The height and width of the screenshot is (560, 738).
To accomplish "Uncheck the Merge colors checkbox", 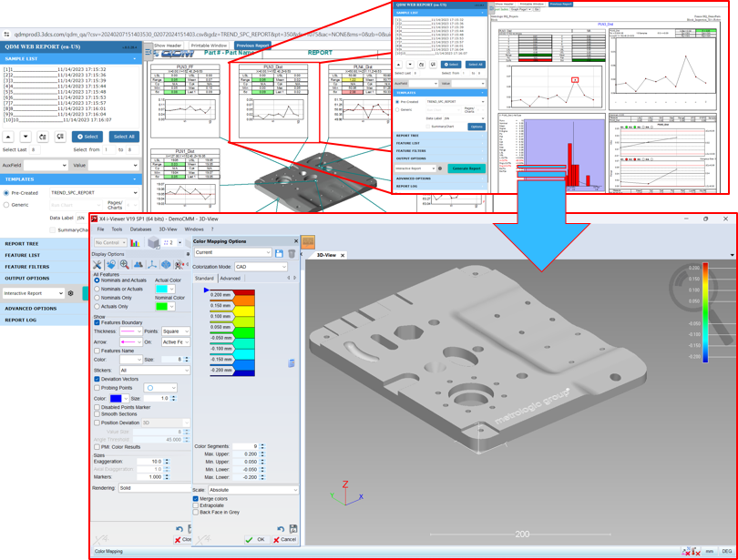I will (x=196, y=499).
